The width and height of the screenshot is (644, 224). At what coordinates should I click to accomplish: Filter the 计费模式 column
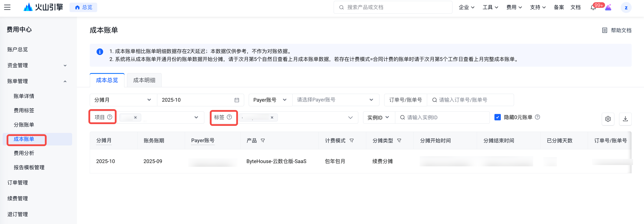tap(351, 141)
